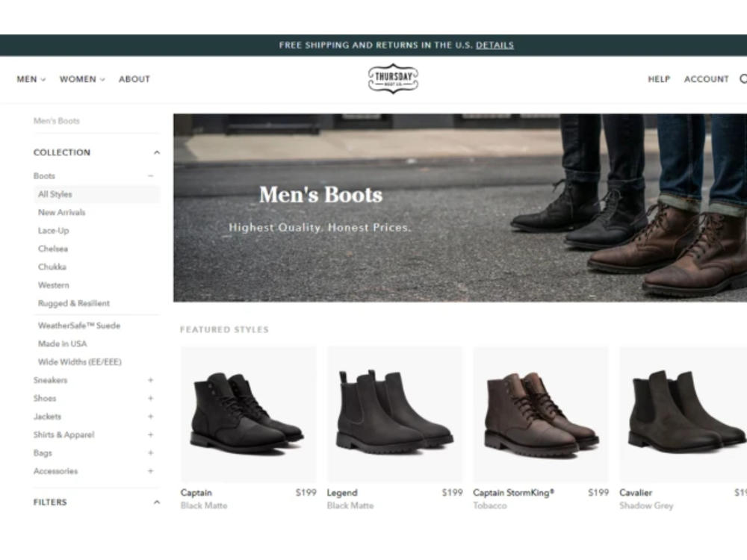Image resolution: width=747 pixels, height=560 pixels.
Task: Select All Styles in Boots list
Action: 96,194
